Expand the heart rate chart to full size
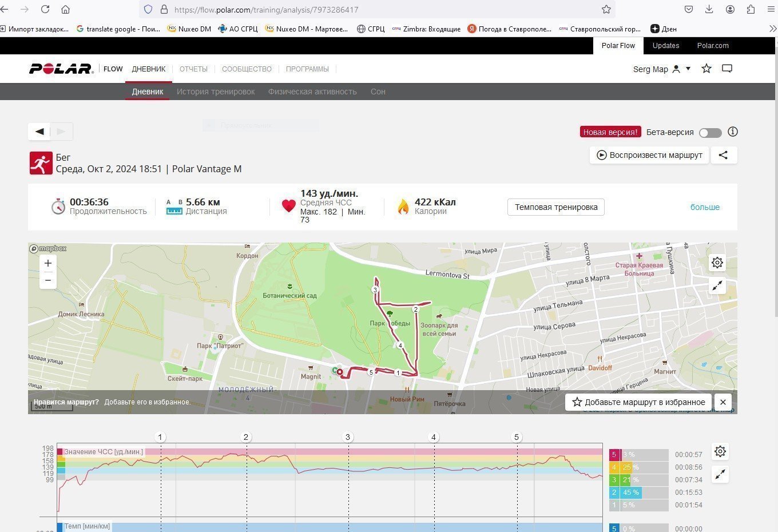The height and width of the screenshot is (532, 778). [720, 474]
